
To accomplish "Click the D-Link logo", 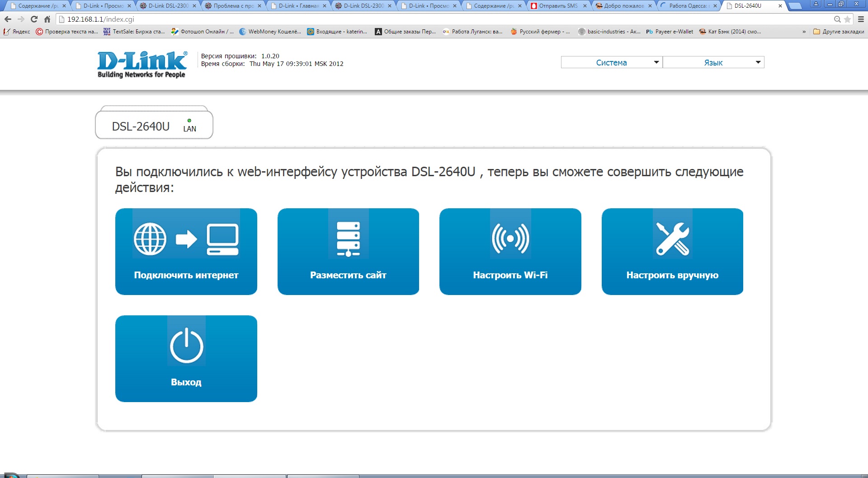I will [142, 64].
